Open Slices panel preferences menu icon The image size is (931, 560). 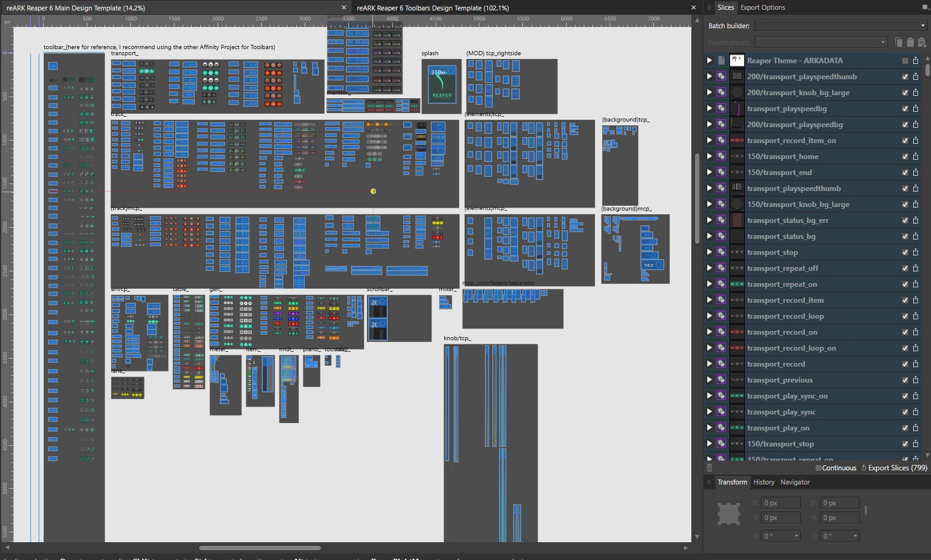click(x=925, y=7)
